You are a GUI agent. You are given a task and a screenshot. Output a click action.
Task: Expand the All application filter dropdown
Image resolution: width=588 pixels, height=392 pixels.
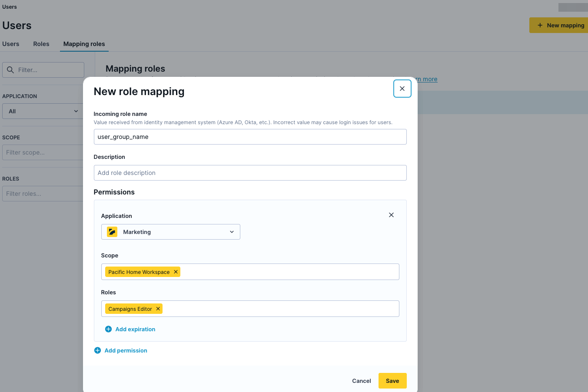coord(43,111)
